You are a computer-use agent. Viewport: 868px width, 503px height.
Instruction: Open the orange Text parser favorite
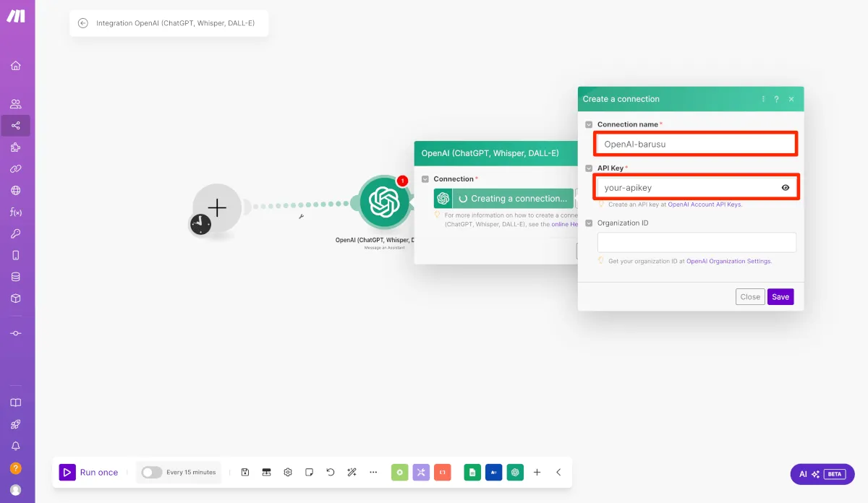(x=443, y=472)
